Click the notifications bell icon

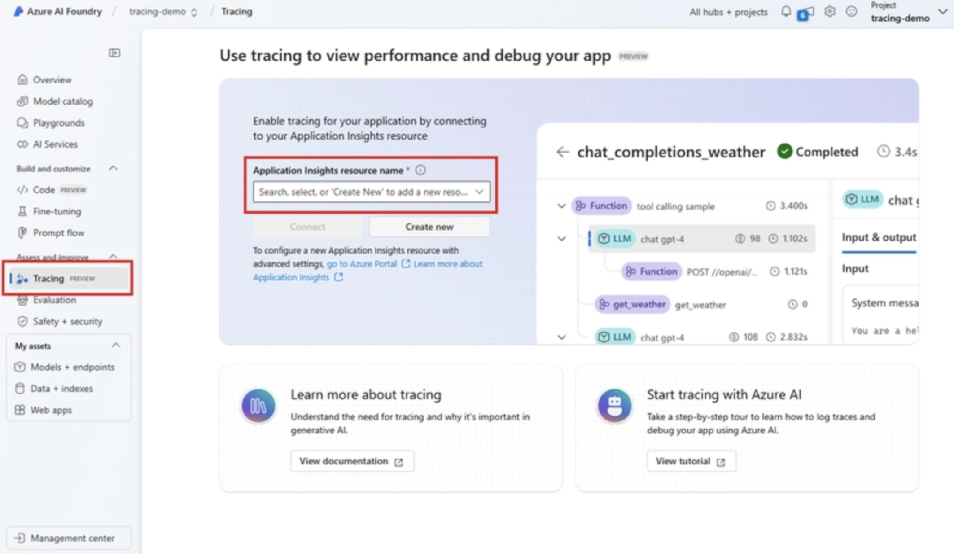786,11
